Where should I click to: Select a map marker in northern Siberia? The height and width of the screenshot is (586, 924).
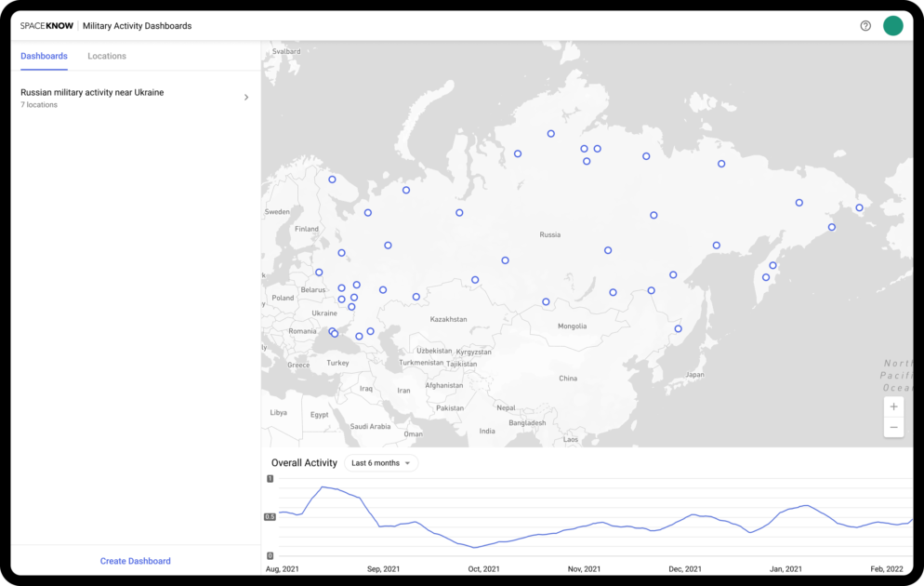(550, 133)
